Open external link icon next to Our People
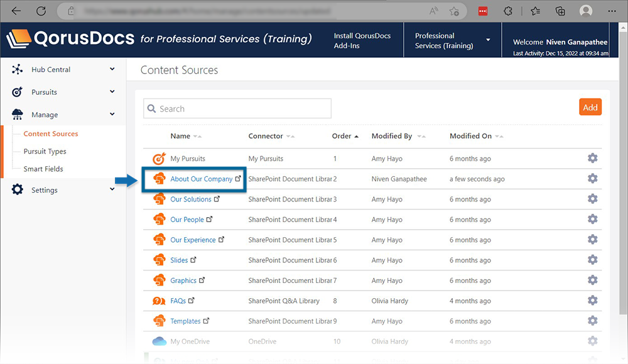 (209, 219)
